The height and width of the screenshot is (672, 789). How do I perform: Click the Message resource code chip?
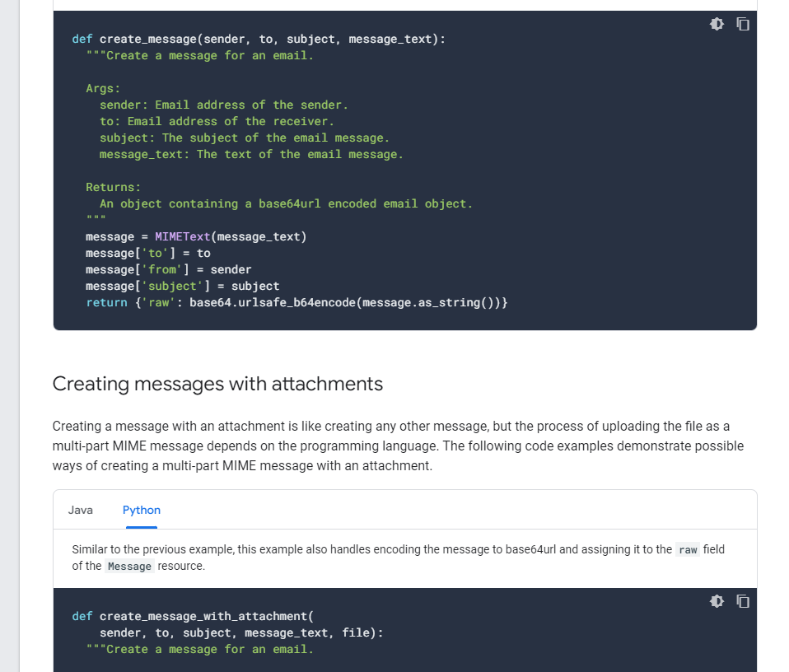click(128, 566)
